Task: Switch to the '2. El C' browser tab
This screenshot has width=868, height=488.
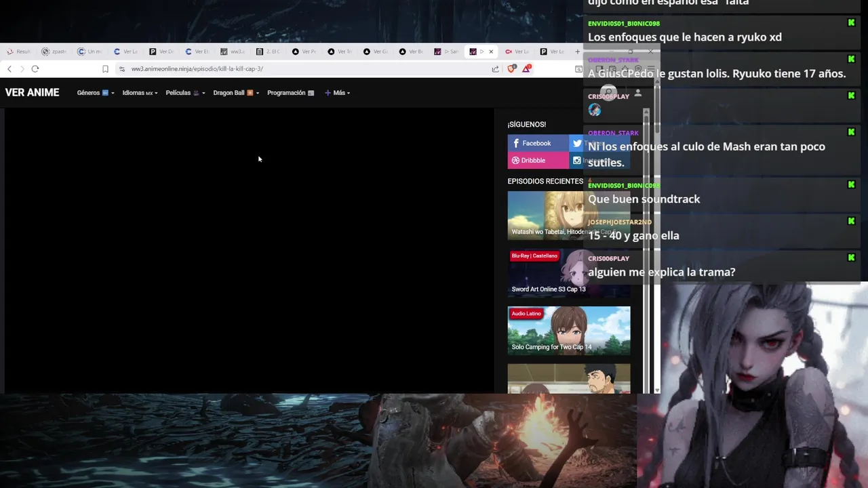Action: click(x=269, y=52)
